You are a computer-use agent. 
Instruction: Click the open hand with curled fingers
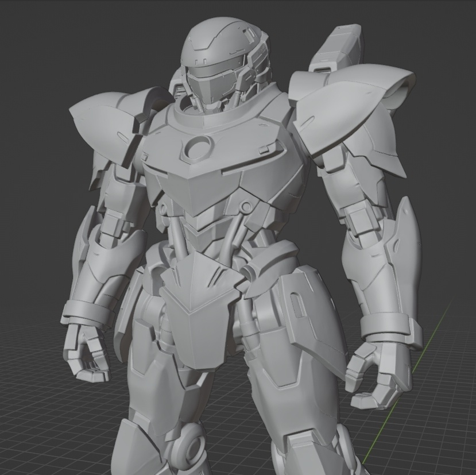pos(380,377)
